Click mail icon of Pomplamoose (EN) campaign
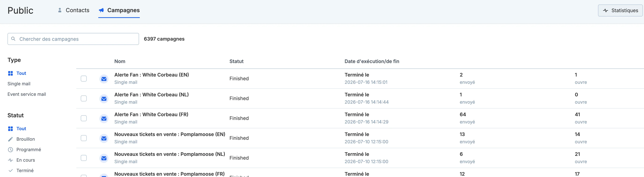Viewport: 644px width, 177px height. tap(104, 138)
